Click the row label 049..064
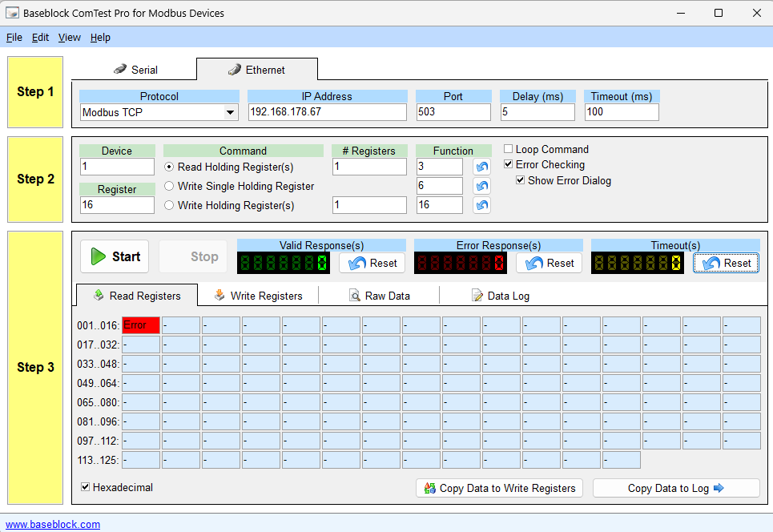The image size is (773, 532). pyautogui.click(x=98, y=383)
